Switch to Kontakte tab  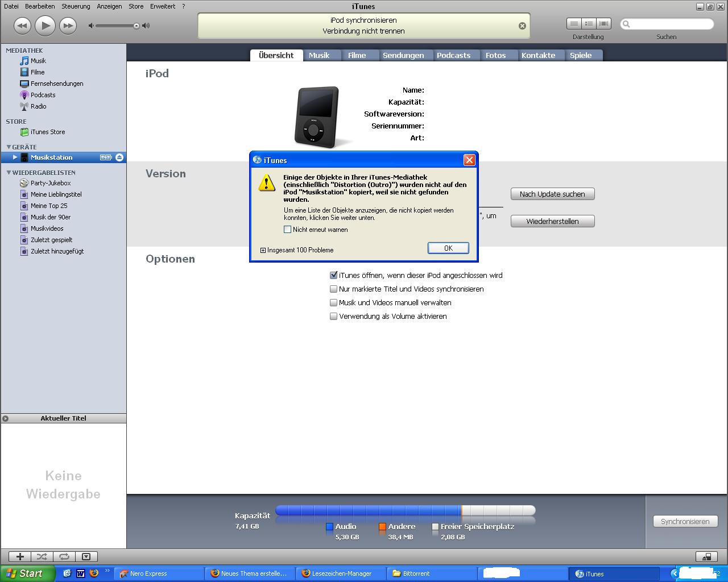coord(538,55)
